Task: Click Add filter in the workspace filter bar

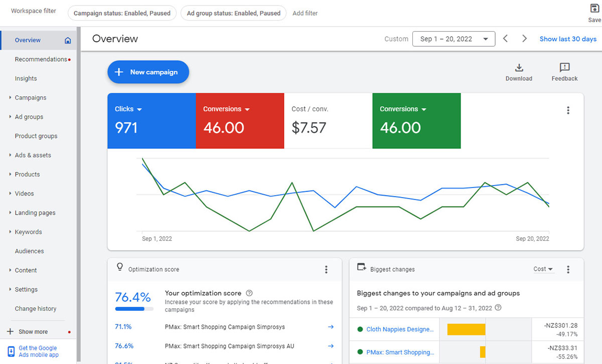Action: (x=305, y=13)
